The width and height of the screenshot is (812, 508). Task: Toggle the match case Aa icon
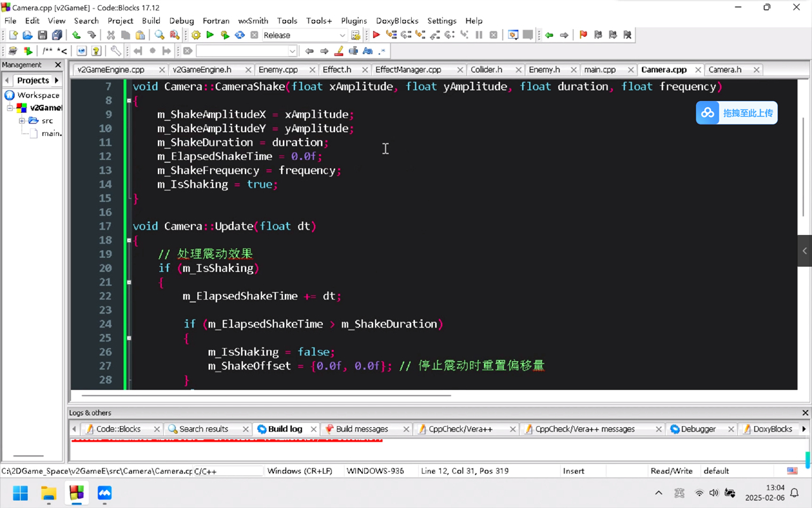click(x=367, y=51)
